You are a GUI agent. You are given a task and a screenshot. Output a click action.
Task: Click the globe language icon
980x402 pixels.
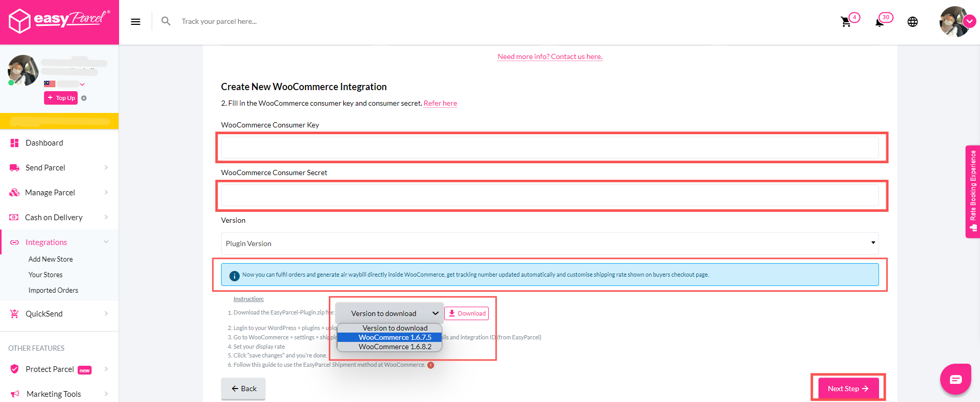[913, 22]
